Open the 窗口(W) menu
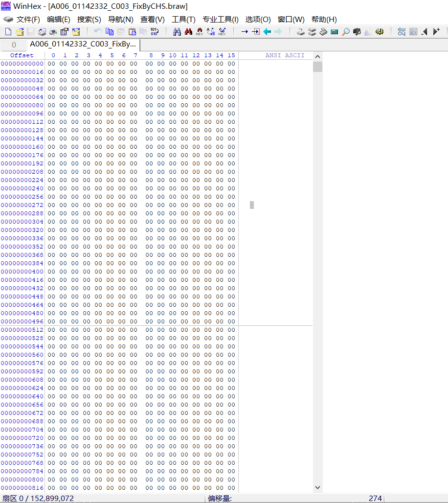 [291, 20]
